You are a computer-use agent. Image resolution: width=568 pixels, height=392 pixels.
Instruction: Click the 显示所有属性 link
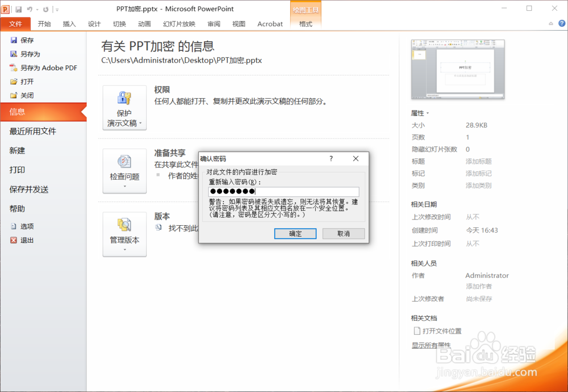431,345
